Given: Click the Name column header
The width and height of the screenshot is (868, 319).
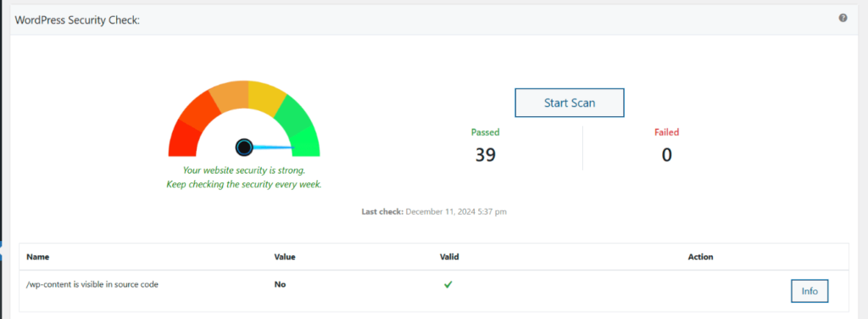Looking at the screenshot, I should point(38,257).
